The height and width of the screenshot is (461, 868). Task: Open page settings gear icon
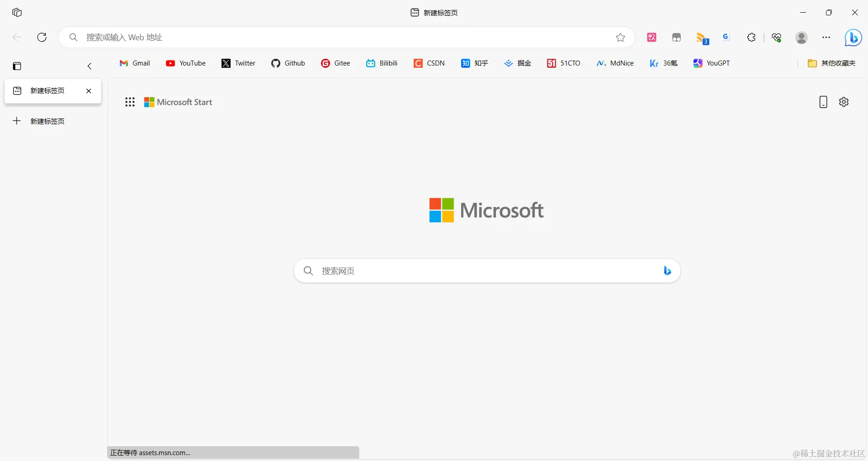tap(844, 102)
